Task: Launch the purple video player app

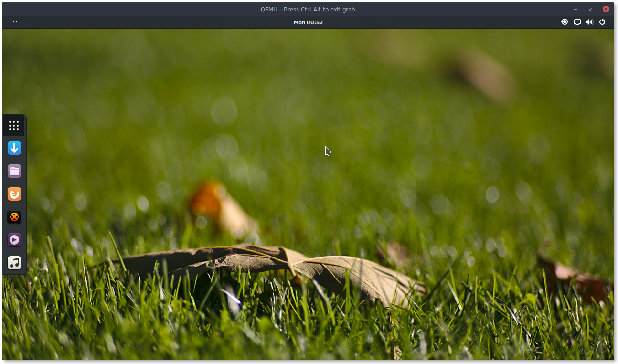Action: click(x=14, y=240)
